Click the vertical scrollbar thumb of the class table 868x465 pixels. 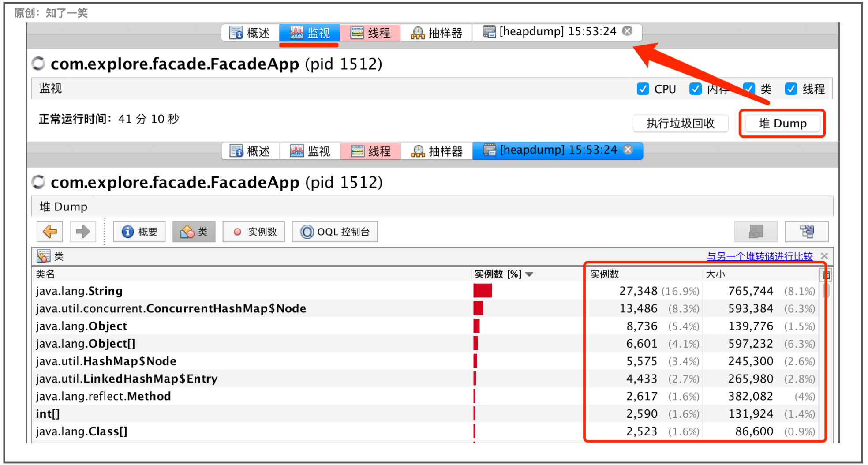[826, 290]
